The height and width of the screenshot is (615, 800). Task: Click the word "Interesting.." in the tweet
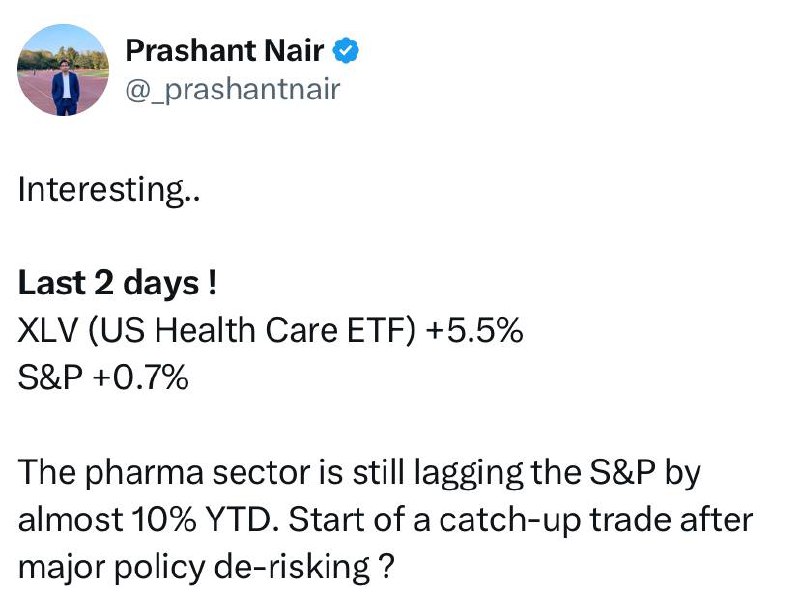click(x=109, y=190)
